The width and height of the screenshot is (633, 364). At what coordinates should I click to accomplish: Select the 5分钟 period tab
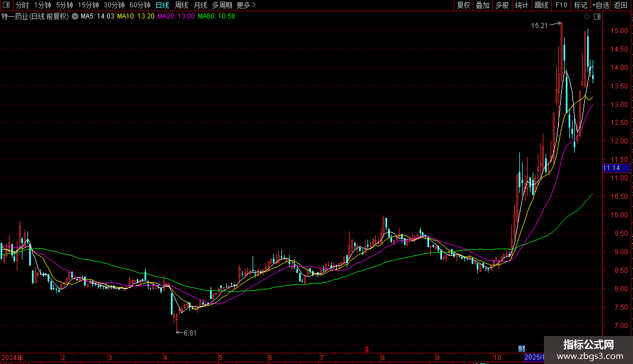[64, 5]
